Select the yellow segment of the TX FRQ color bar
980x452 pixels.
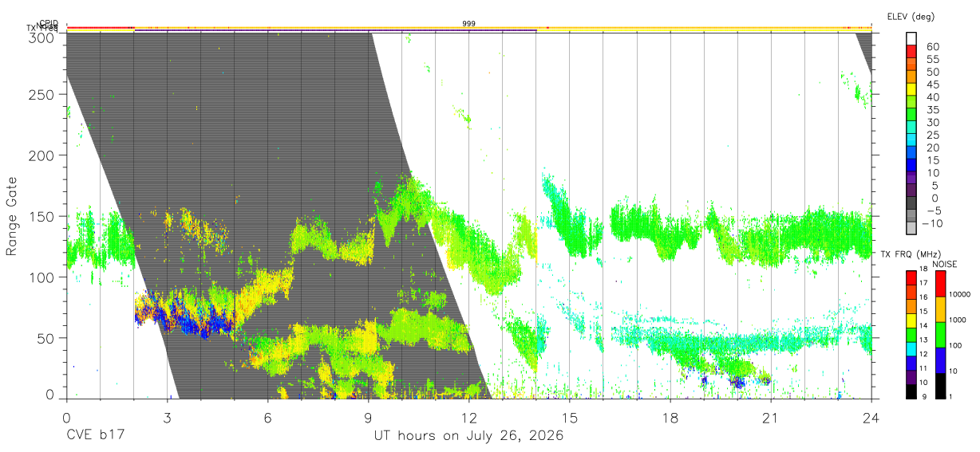point(911,319)
